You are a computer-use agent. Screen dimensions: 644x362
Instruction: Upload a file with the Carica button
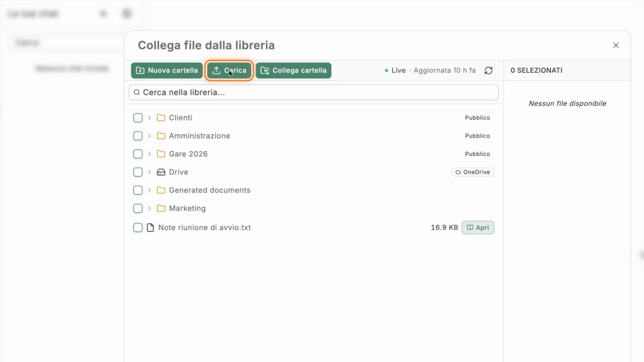point(229,70)
